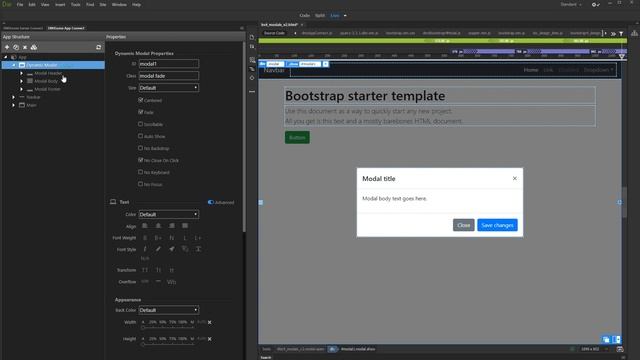Screen dimensions: 640x360
Task: Expand the Modal Footer tree node
Action: pyautogui.click(x=22, y=89)
